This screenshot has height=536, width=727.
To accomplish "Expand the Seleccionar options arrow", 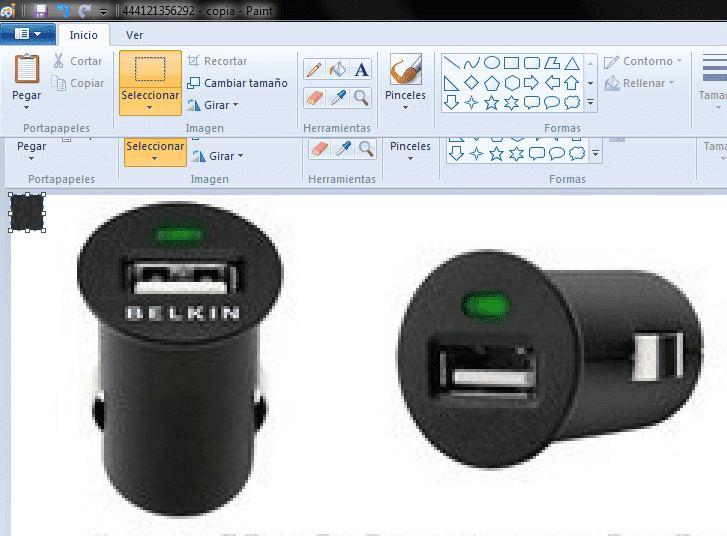I will coord(150,108).
